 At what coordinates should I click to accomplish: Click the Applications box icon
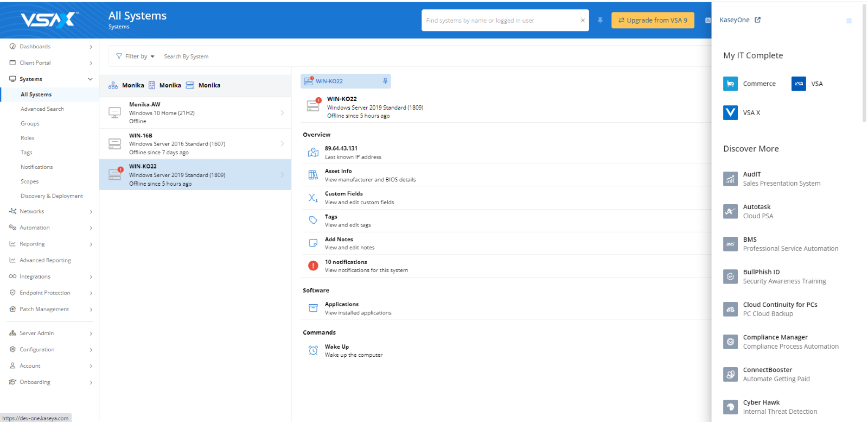[x=313, y=308]
